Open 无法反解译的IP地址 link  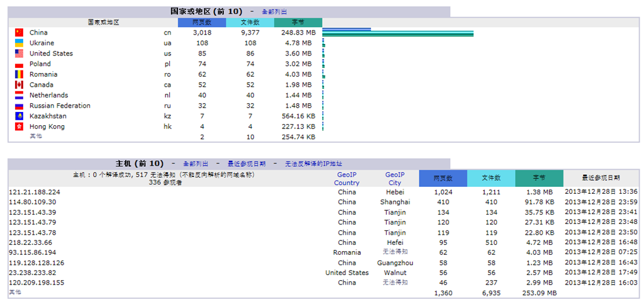(x=313, y=164)
